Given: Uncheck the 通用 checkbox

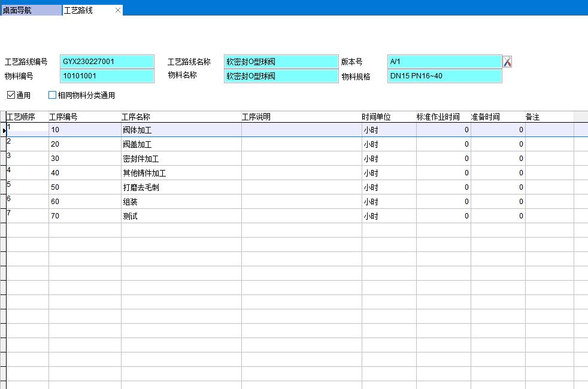Looking at the screenshot, I should tap(11, 95).
